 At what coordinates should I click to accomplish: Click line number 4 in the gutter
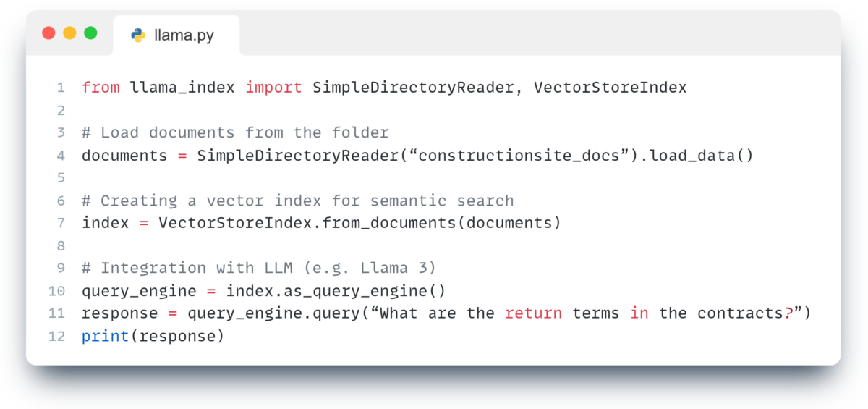point(61,155)
